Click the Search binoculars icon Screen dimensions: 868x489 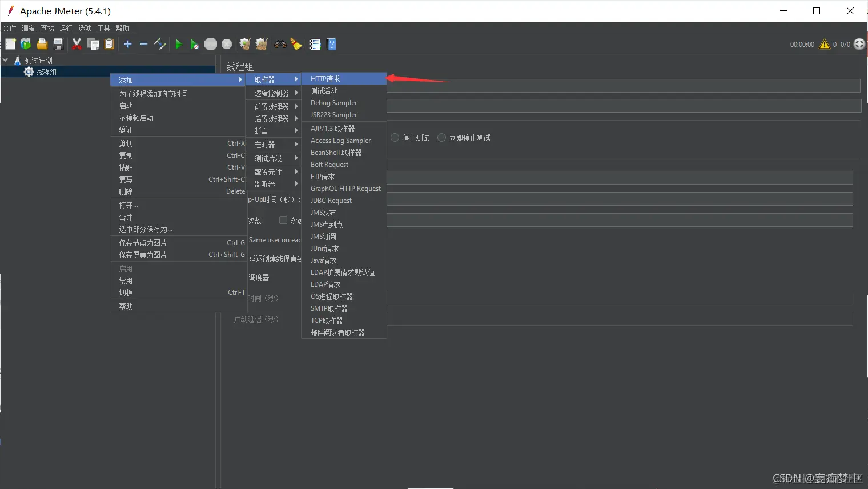(280, 44)
